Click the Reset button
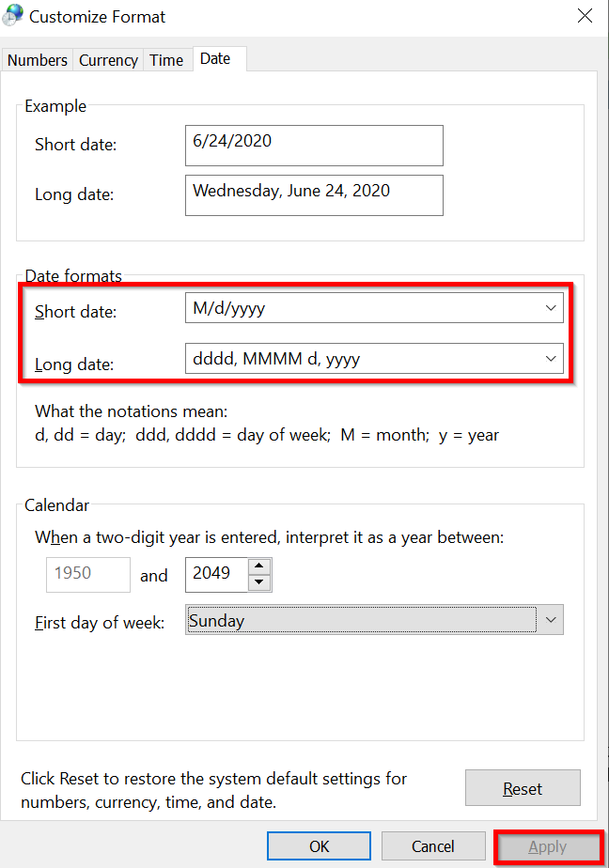Viewport: 609px width, 868px height. (523, 788)
